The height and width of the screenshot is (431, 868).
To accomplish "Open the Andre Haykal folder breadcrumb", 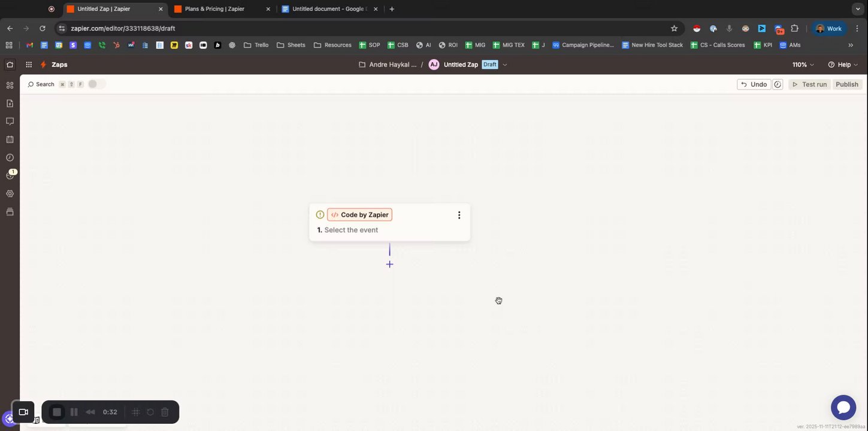I will 388,65.
